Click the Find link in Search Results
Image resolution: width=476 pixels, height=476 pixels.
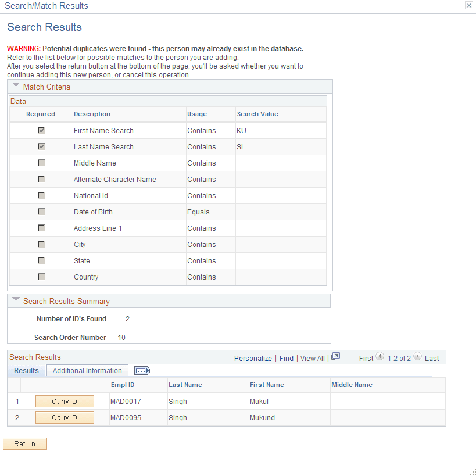[x=286, y=359]
